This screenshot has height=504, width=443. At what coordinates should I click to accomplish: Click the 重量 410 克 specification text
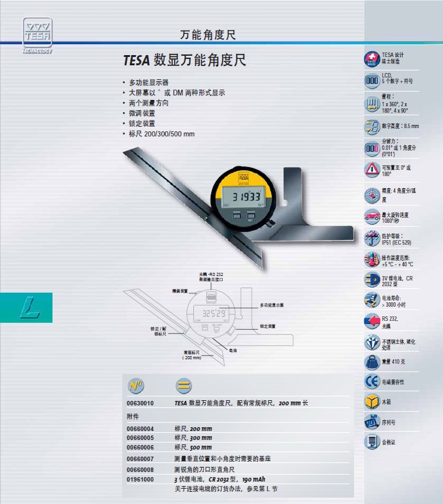[x=393, y=362]
